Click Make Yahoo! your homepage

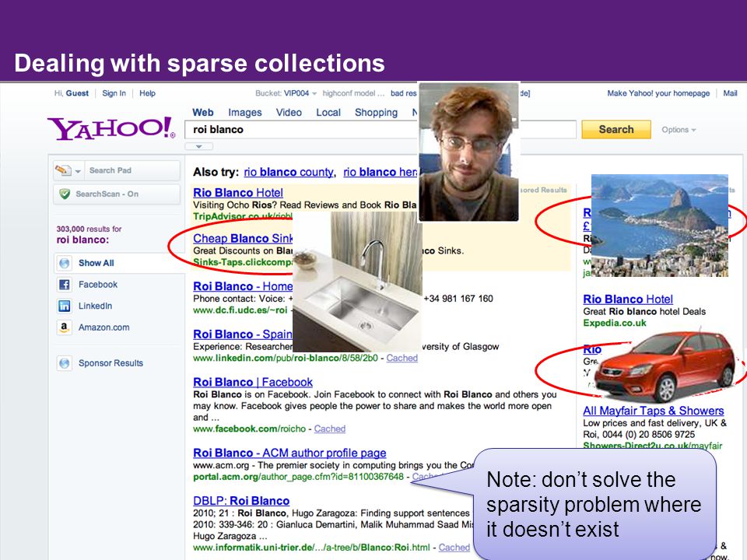coord(658,93)
